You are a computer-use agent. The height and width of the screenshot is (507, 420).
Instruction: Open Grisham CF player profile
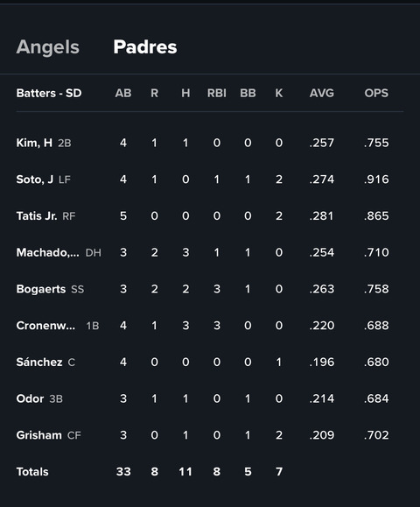tap(39, 435)
